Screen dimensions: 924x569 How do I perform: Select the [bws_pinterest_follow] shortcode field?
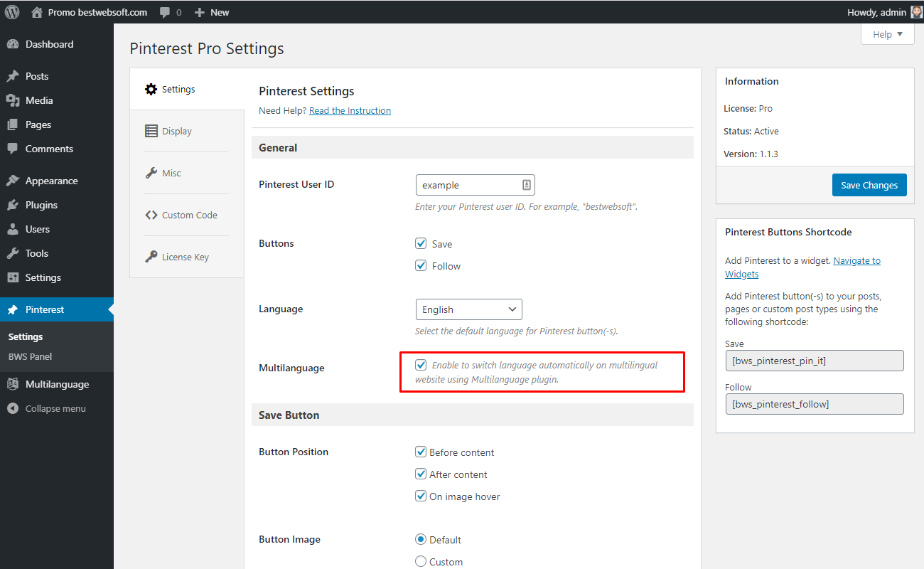(815, 404)
